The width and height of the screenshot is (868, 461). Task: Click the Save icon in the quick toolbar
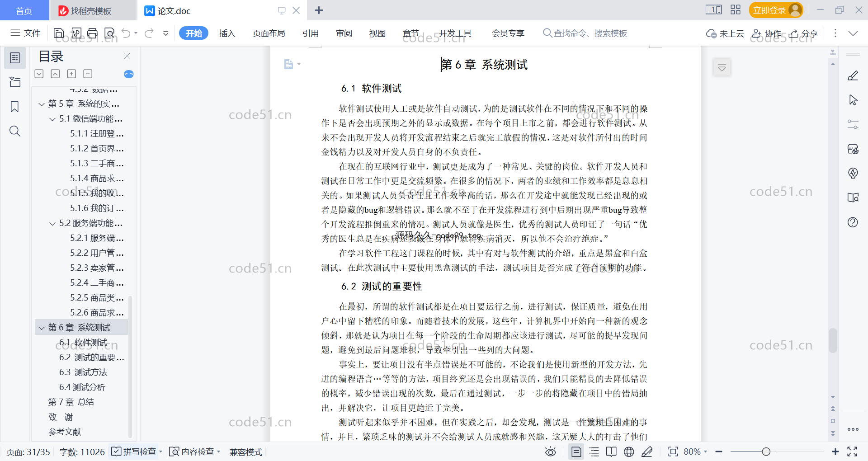[59, 33]
